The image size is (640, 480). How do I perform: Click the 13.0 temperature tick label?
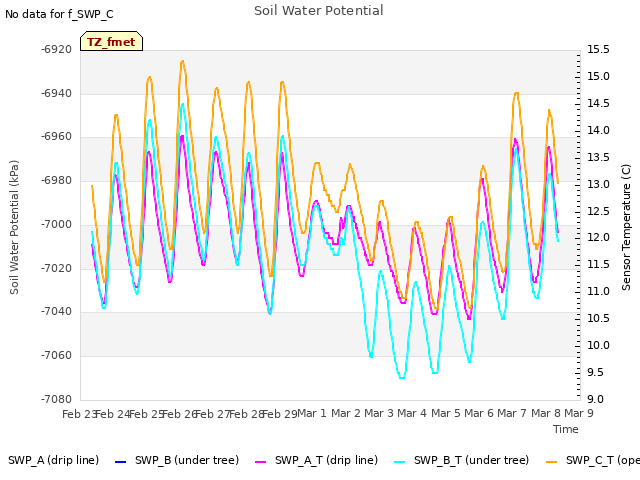(598, 184)
